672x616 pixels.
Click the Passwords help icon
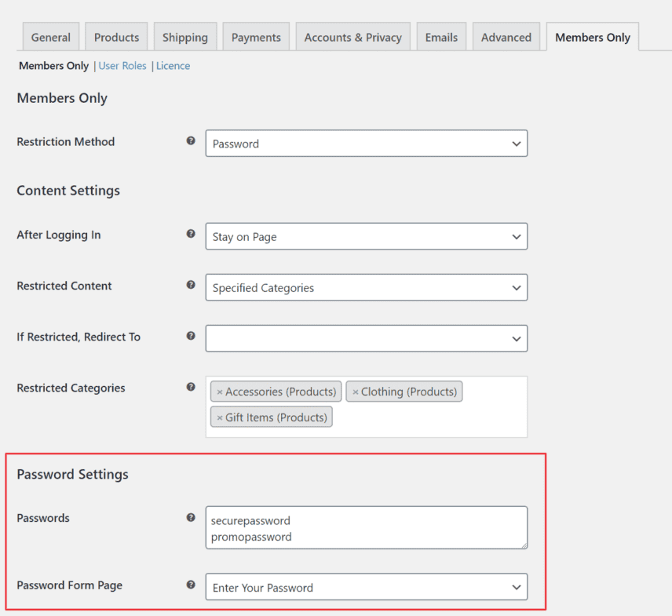(191, 518)
